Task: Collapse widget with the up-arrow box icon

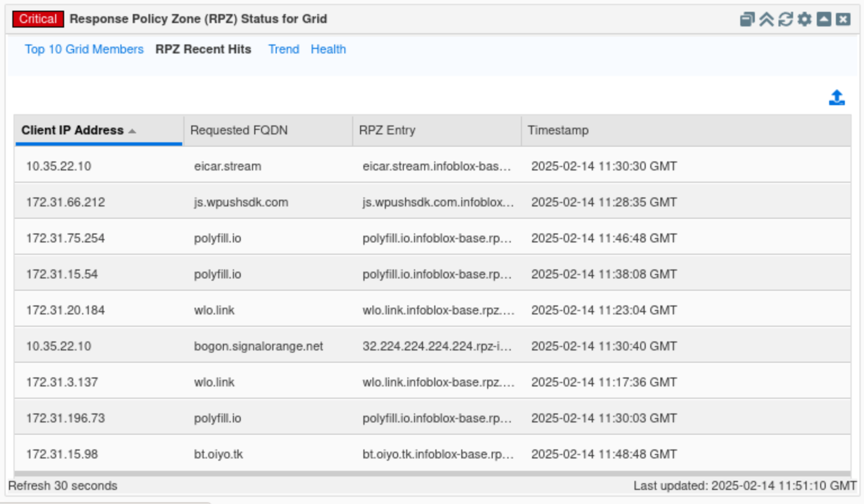Action: tap(823, 20)
